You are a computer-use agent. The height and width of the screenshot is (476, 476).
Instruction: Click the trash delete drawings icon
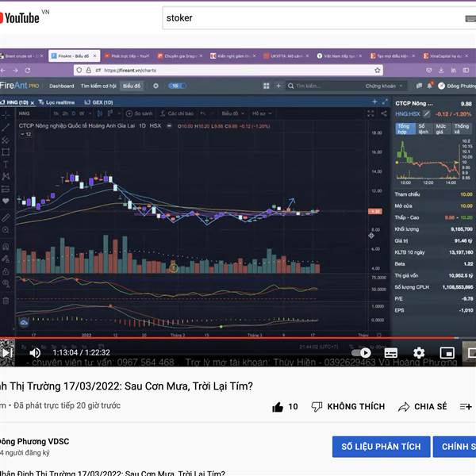coord(6,301)
